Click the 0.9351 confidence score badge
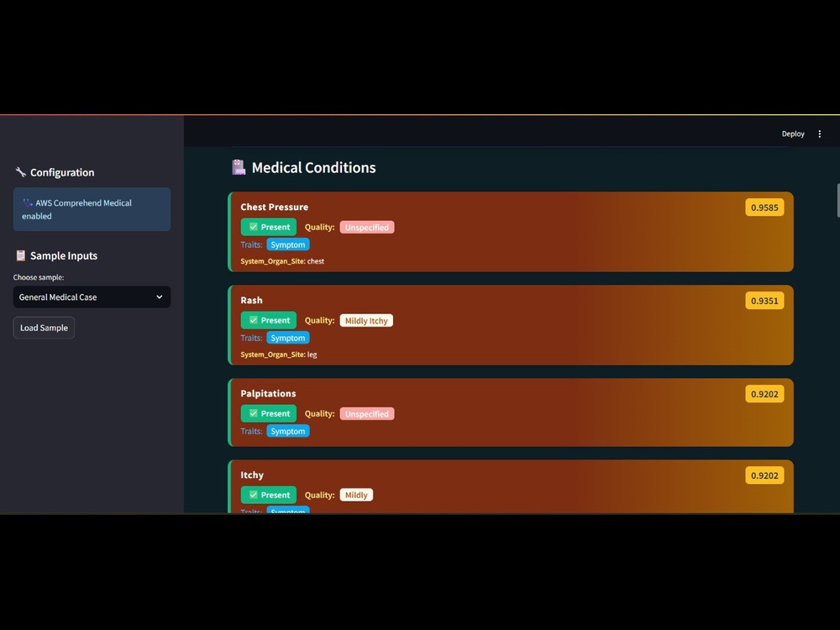 764,301
